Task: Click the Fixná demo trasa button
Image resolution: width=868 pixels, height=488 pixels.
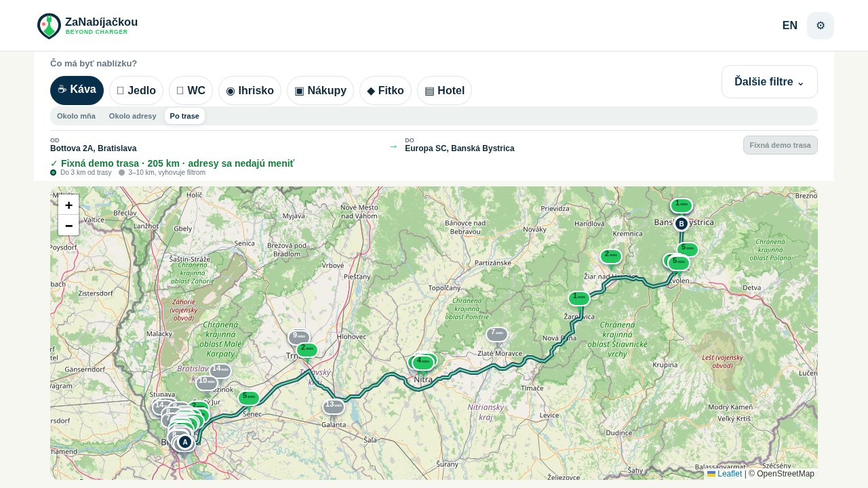Action: pos(780,145)
